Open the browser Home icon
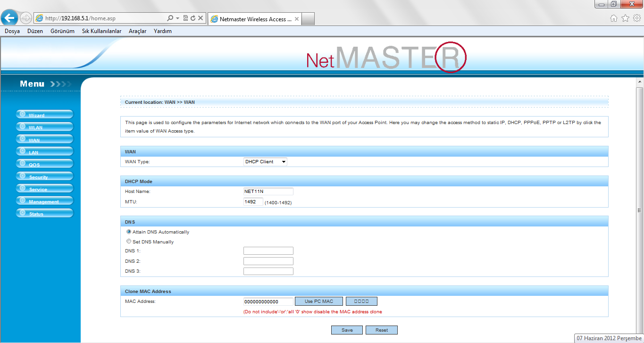This screenshot has width=644, height=343. coord(614,18)
